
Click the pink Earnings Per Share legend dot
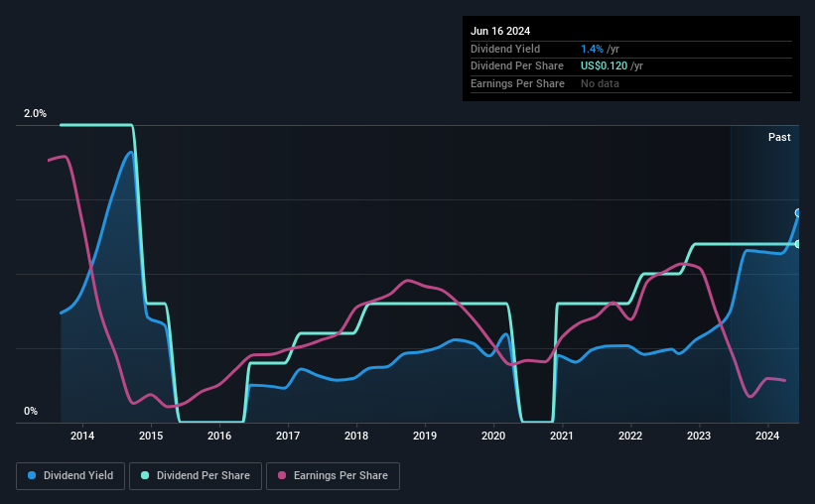282,475
